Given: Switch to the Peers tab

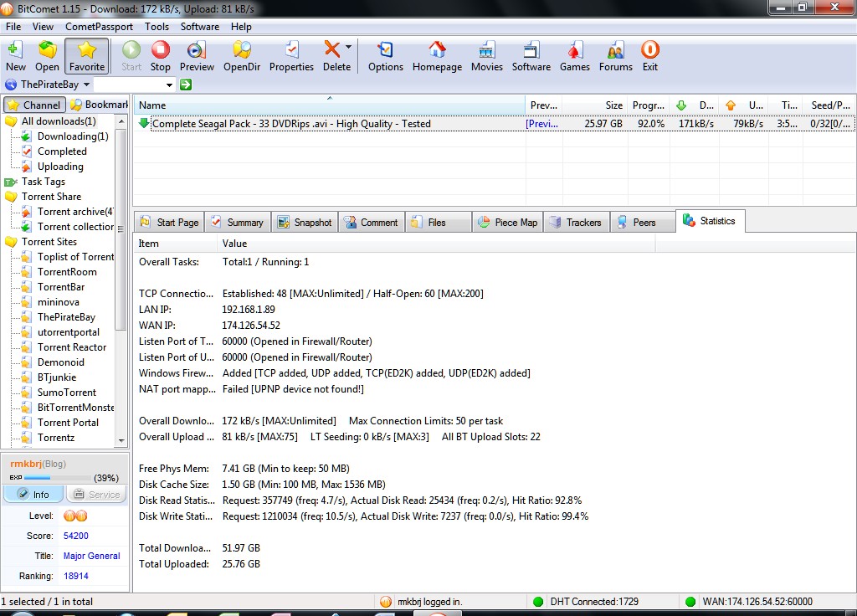Looking at the screenshot, I should click(x=644, y=223).
